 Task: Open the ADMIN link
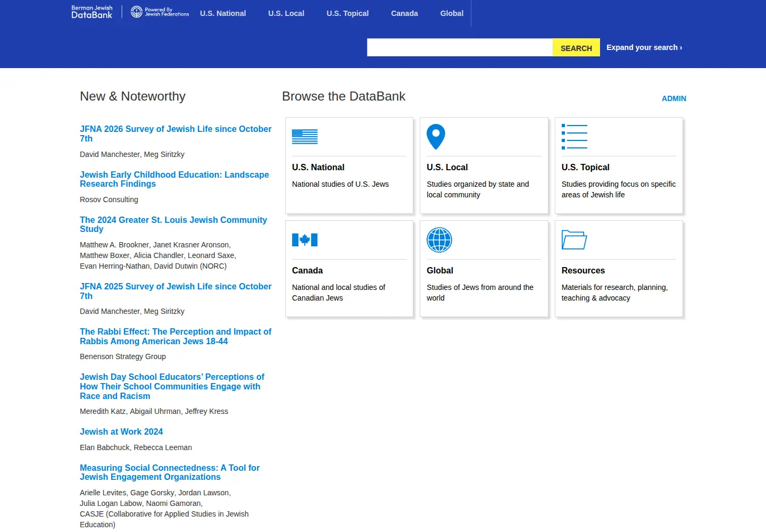click(x=674, y=98)
